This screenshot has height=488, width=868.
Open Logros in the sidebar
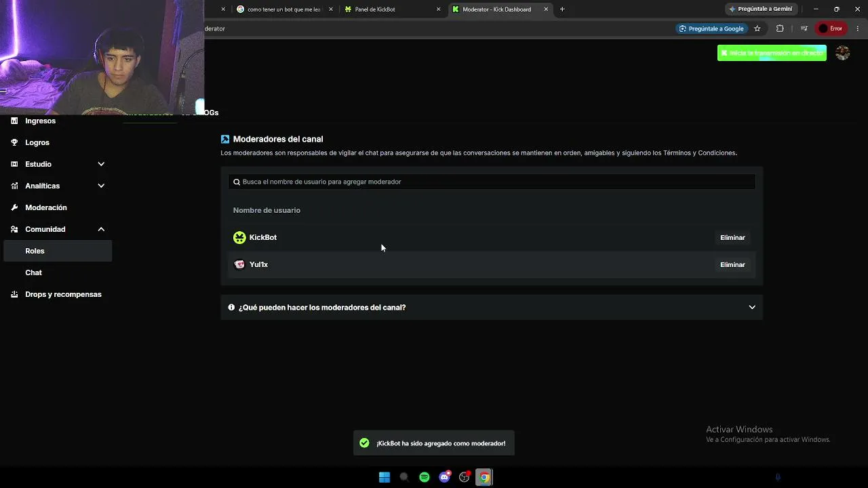37,142
